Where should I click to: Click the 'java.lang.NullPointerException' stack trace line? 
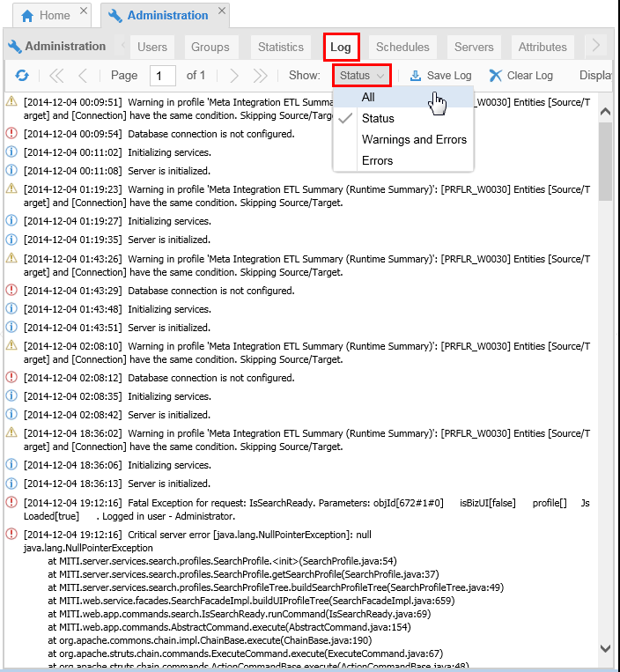88,548
